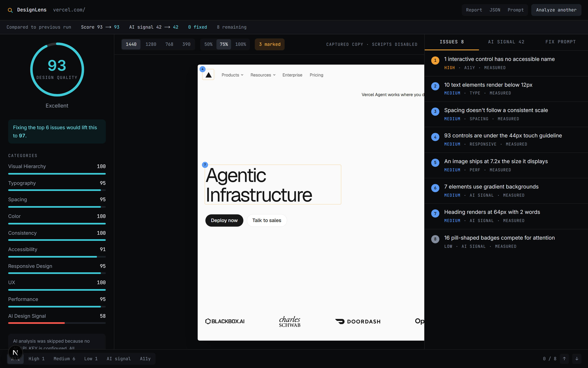Click the Analyze another button
Screen dimensions: 588x368
coord(556,10)
